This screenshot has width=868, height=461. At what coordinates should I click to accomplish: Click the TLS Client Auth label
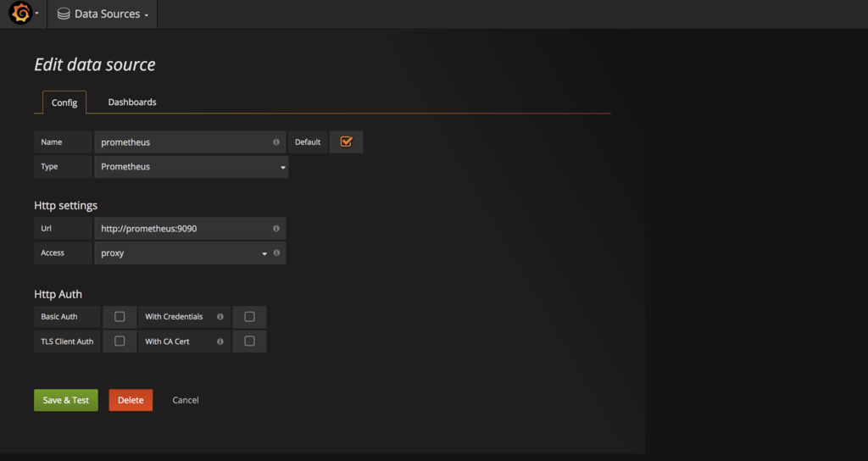(67, 342)
